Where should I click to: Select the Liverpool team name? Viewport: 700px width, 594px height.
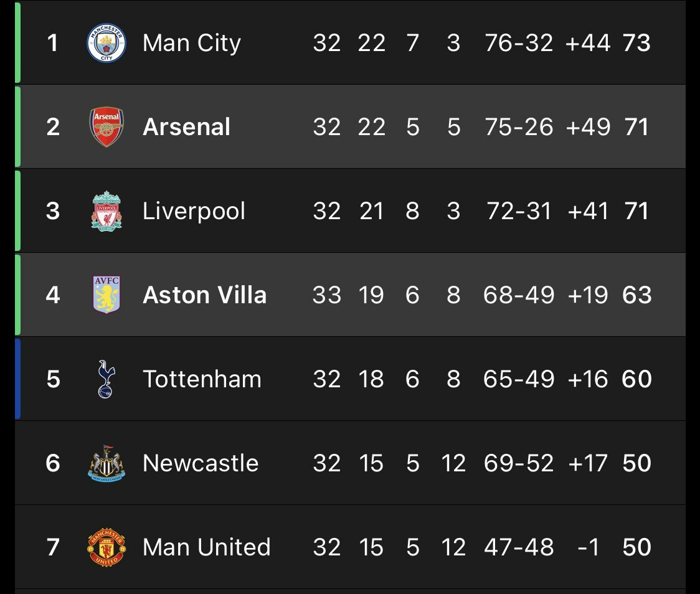click(x=194, y=211)
